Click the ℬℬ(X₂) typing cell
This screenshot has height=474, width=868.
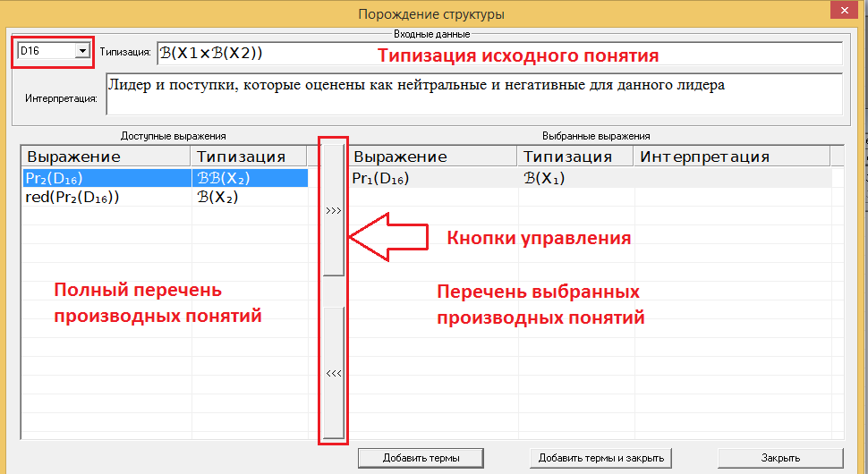(250, 178)
